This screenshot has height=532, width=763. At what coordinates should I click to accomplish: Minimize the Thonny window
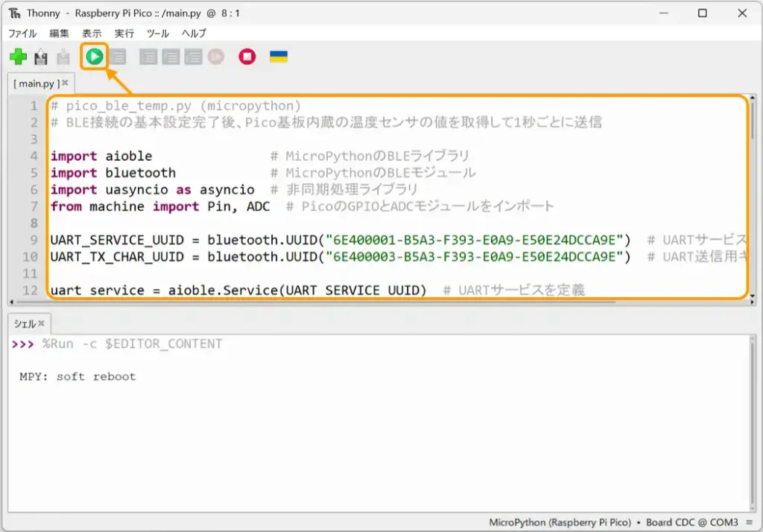[x=663, y=13]
